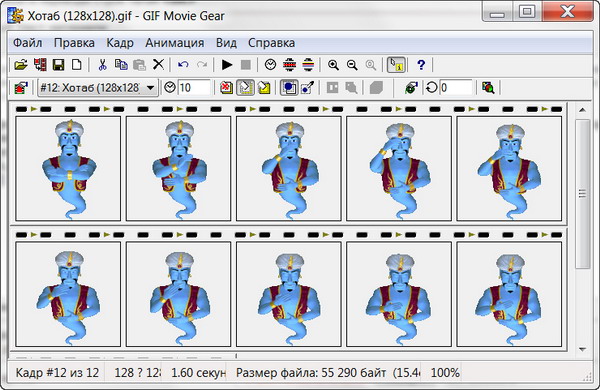This screenshot has width=600, height=390.
Task: Toggle the highlighted frame disposal button
Action: [245, 88]
